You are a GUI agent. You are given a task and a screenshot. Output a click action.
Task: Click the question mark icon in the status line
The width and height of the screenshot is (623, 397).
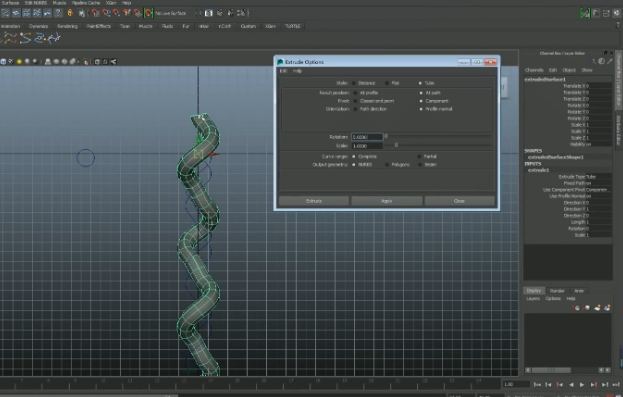pyautogui.click(x=58, y=13)
